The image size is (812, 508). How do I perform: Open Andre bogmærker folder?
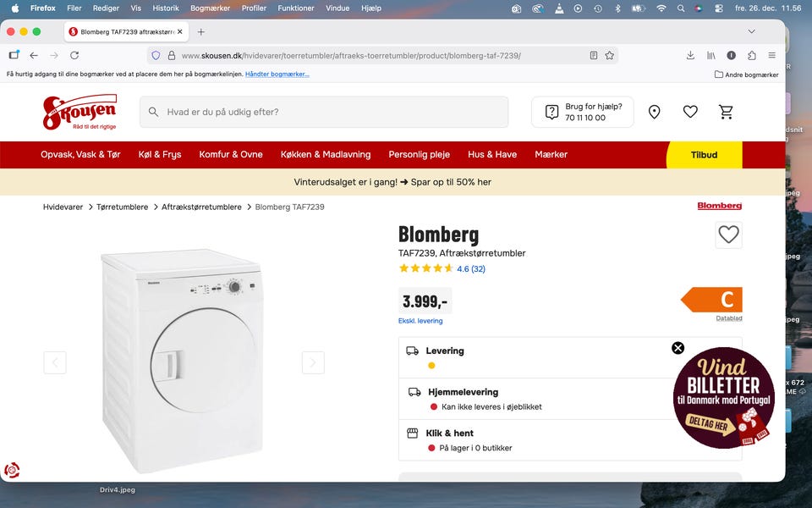point(746,75)
